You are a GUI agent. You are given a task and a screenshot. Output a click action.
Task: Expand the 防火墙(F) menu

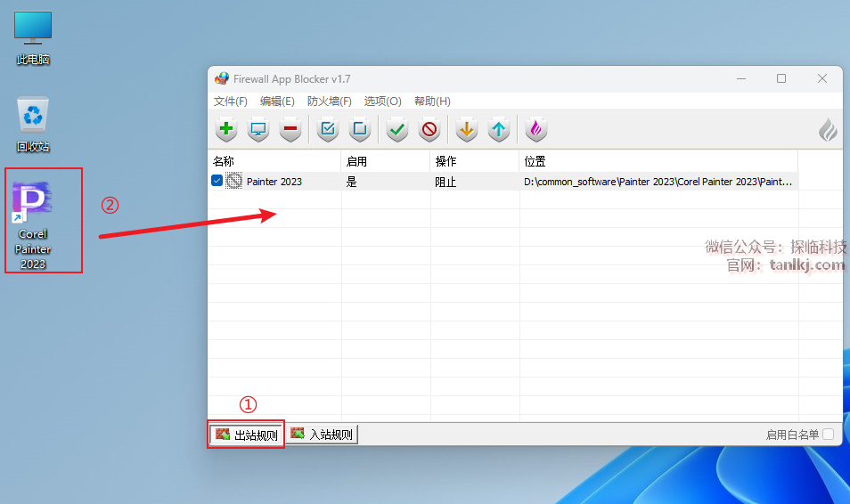click(329, 102)
